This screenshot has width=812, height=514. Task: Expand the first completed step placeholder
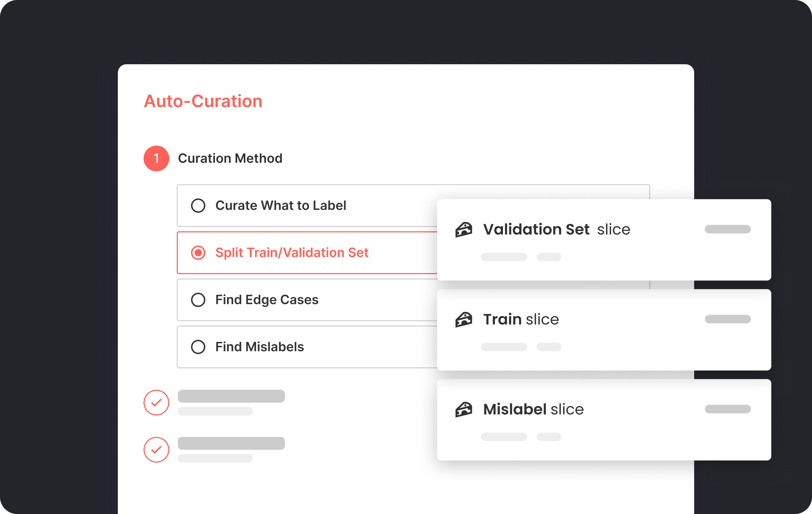point(231,396)
